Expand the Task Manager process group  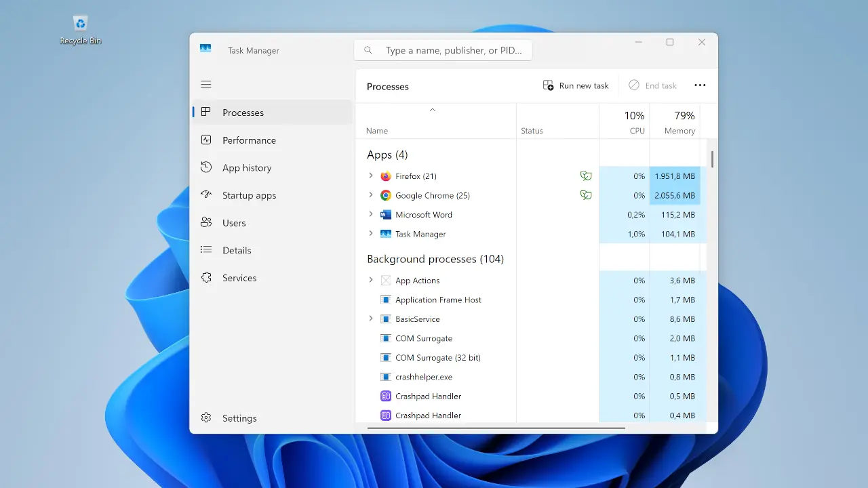pyautogui.click(x=370, y=234)
